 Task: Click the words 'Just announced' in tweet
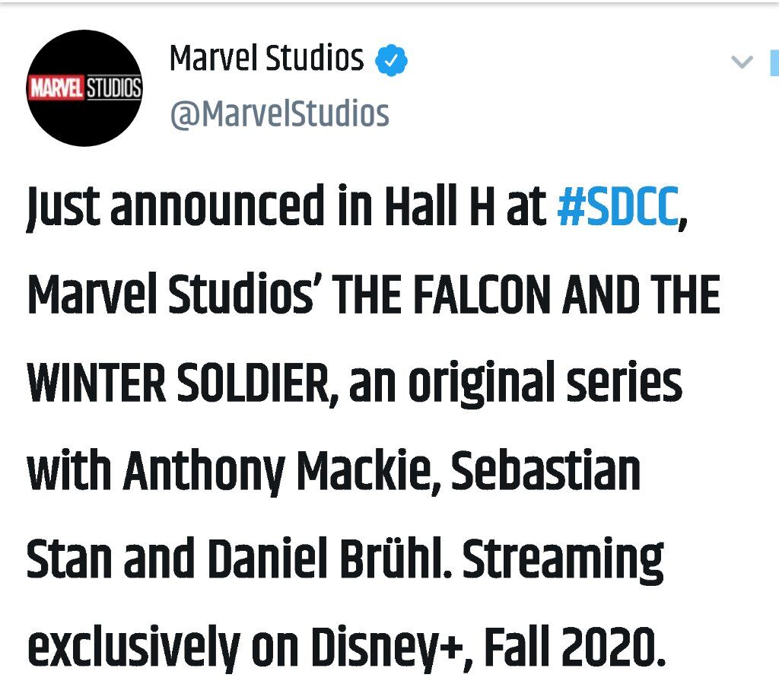pyautogui.click(x=176, y=205)
